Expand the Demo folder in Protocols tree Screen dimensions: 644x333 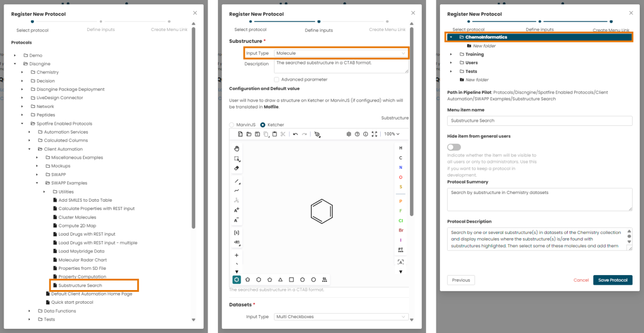coord(15,55)
